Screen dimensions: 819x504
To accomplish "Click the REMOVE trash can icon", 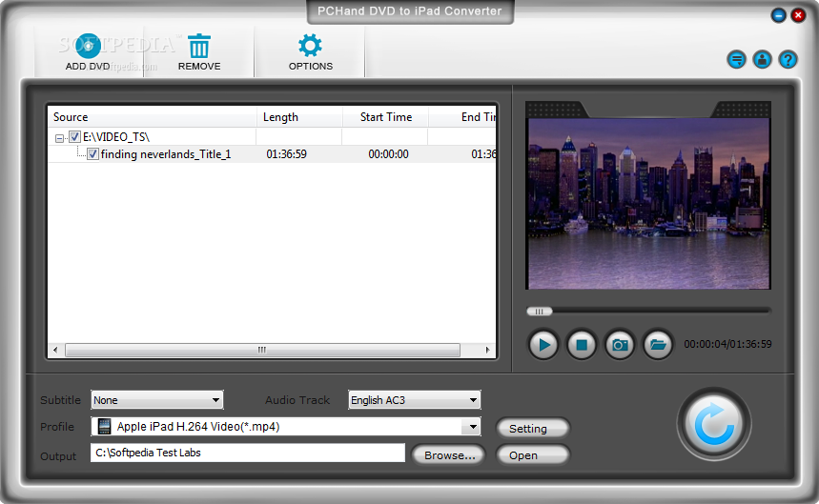I will click(x=199, y=47).
